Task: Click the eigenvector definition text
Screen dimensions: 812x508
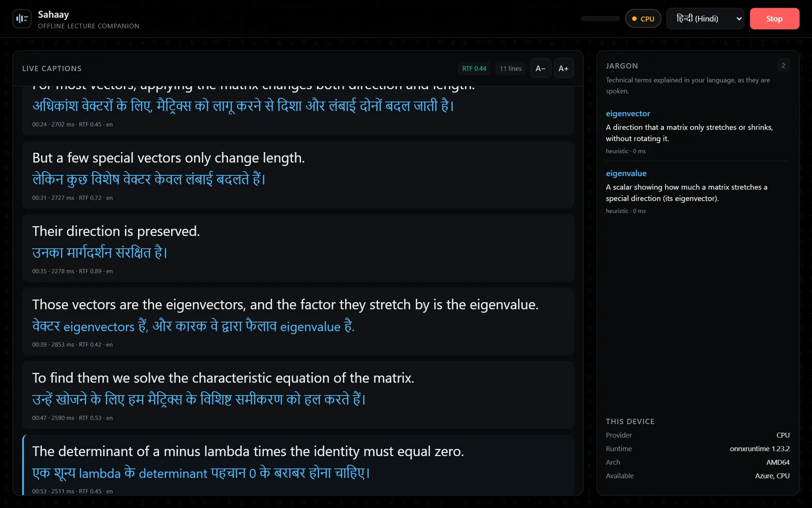Action: coord(689,133)
